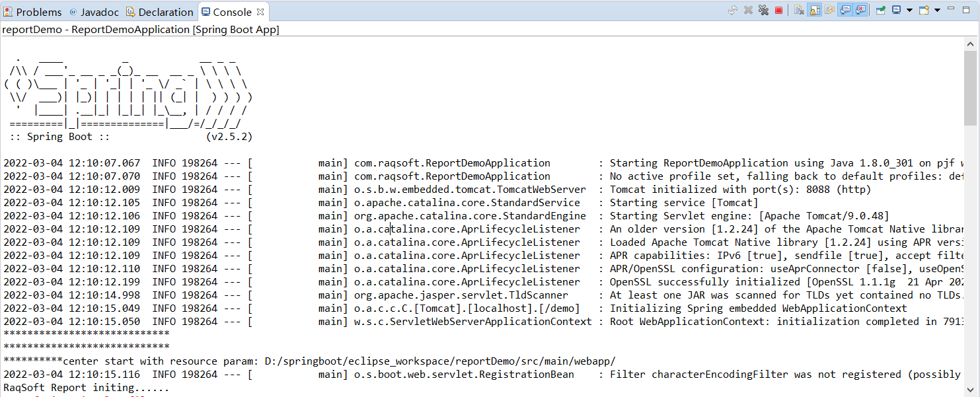Image resolution: width=980 pixels, height=397 pixels.
Task: Pin the current console
Action: [881, 10]
